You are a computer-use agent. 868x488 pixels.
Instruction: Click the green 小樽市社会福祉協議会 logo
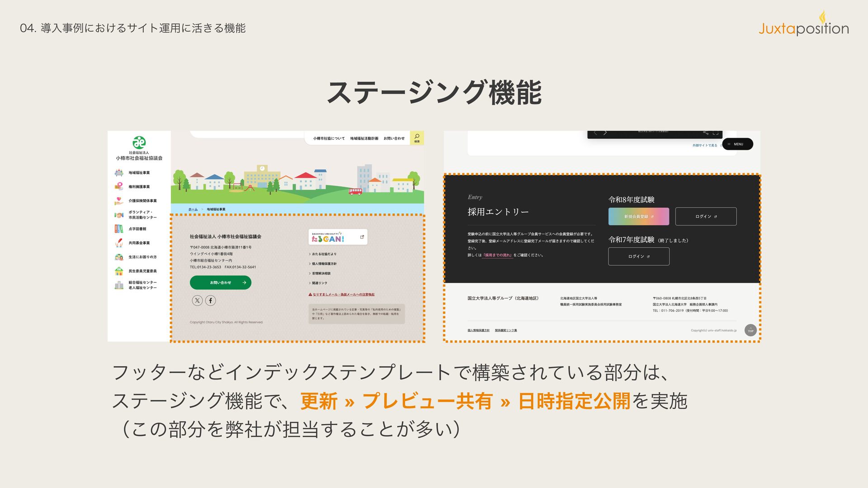pyautogui.click(x=139, y=142)
